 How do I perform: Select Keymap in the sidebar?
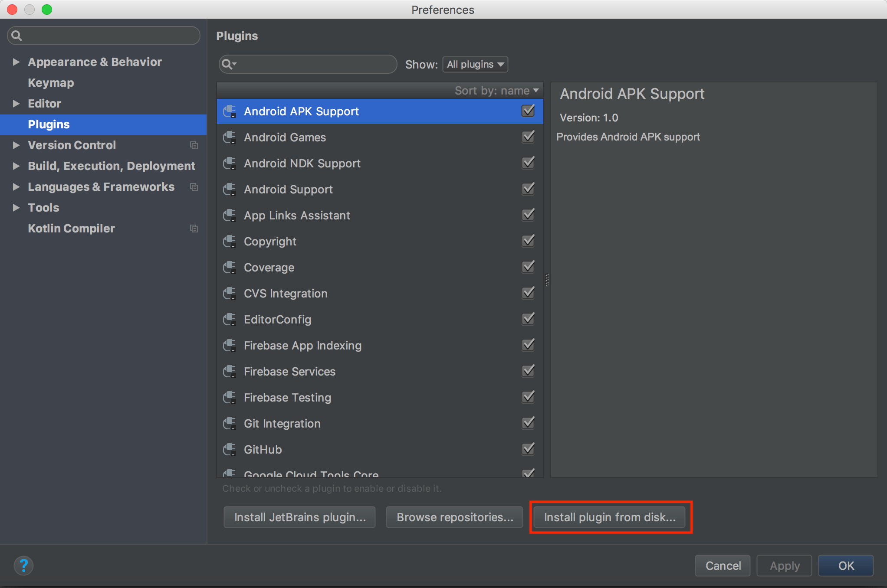coord(51,82)
